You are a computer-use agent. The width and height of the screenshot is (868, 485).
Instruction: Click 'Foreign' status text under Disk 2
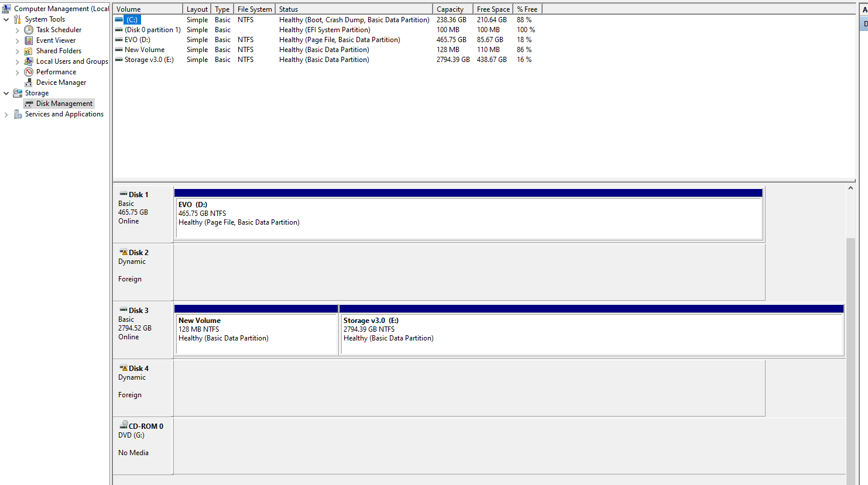pos(130,279)
